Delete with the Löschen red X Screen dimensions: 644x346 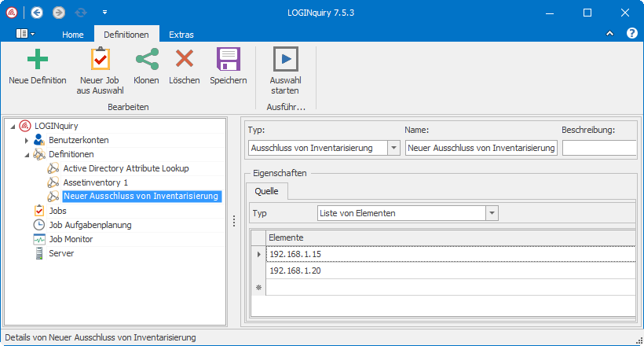(x=185, y=58)
